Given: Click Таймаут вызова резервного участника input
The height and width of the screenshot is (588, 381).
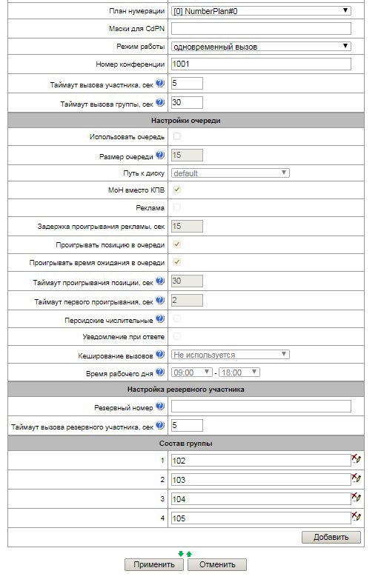Looking at the screenshot, I should (x=187, y=425).
